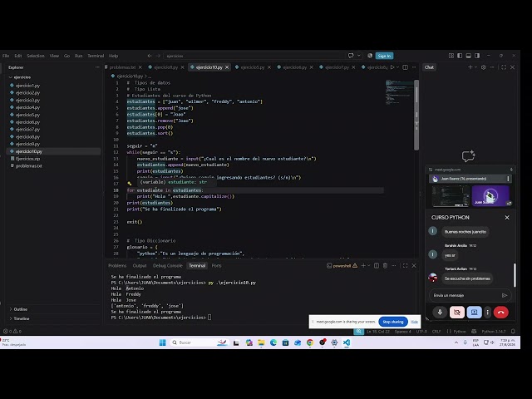Maximize the Chat panel
This screenshot has height=399, width=532.
point(504,67)
